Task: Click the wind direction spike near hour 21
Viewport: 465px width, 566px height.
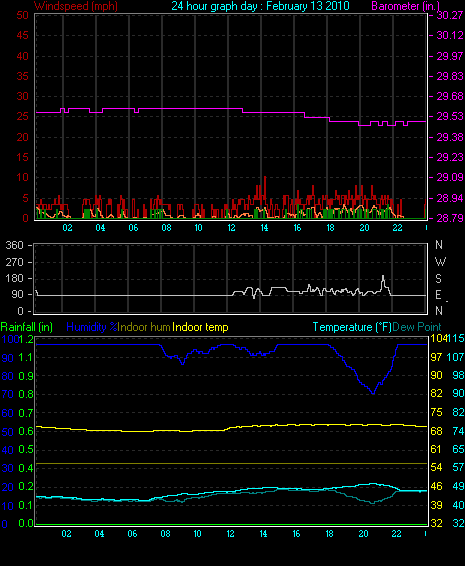Action: pyautogui.click(x=383, y=277)
